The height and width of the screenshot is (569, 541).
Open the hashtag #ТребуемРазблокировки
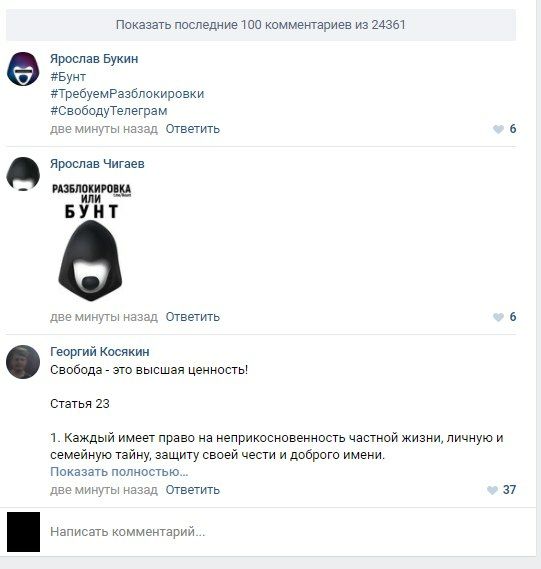127,94
